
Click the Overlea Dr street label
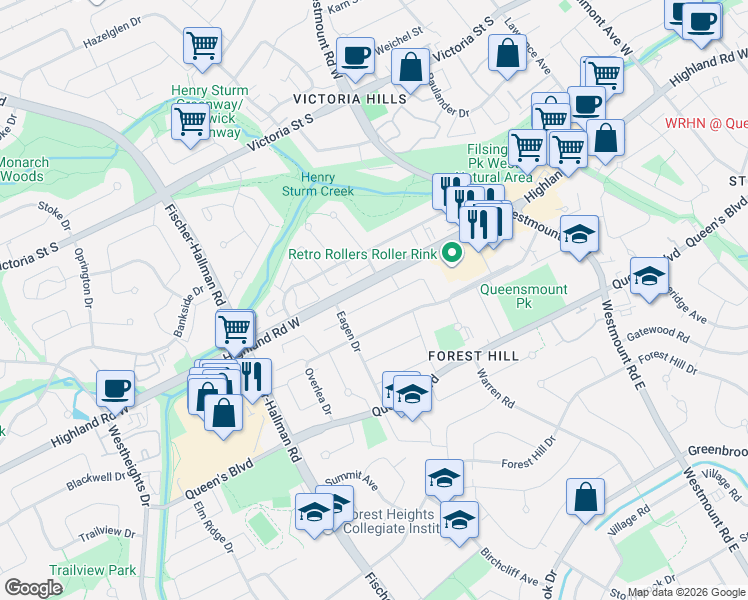318,391
